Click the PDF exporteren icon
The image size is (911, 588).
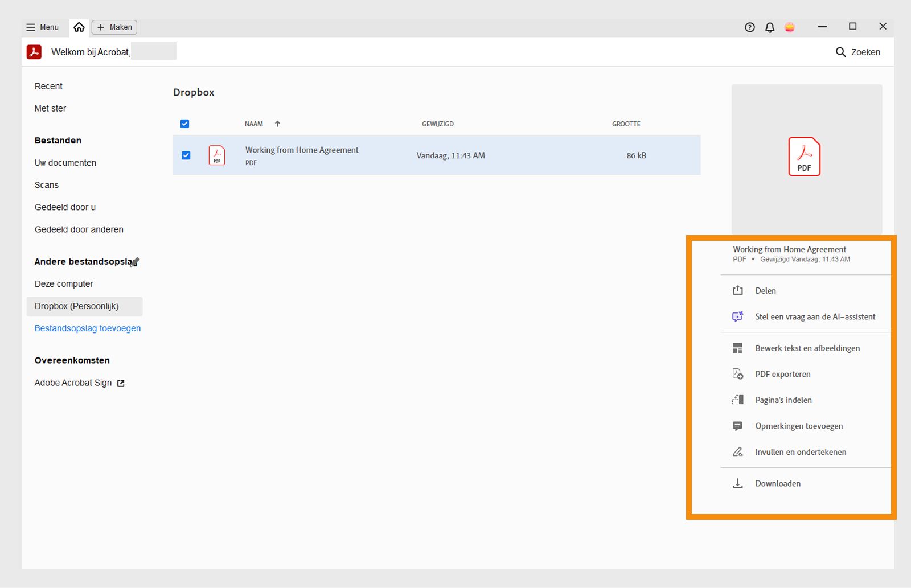click(x=738, y=374)
